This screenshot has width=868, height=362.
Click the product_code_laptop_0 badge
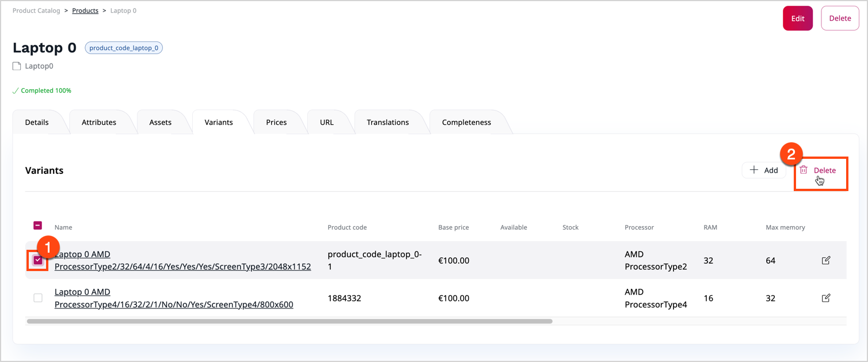point(123,47)
